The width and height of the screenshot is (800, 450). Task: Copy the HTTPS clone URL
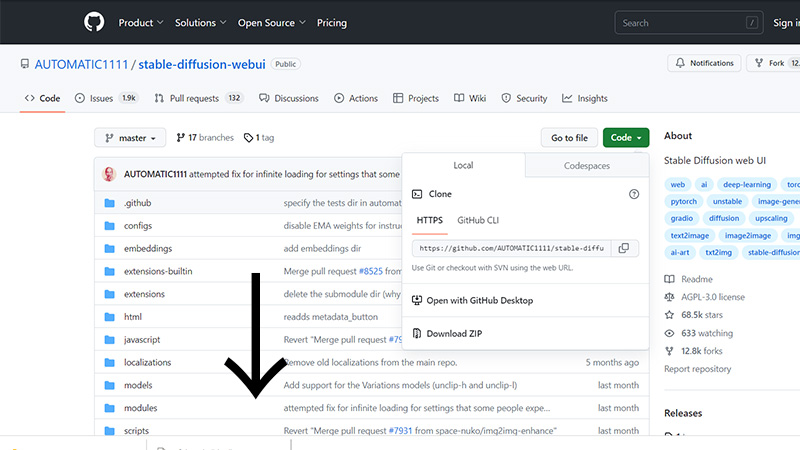point(623,248)
